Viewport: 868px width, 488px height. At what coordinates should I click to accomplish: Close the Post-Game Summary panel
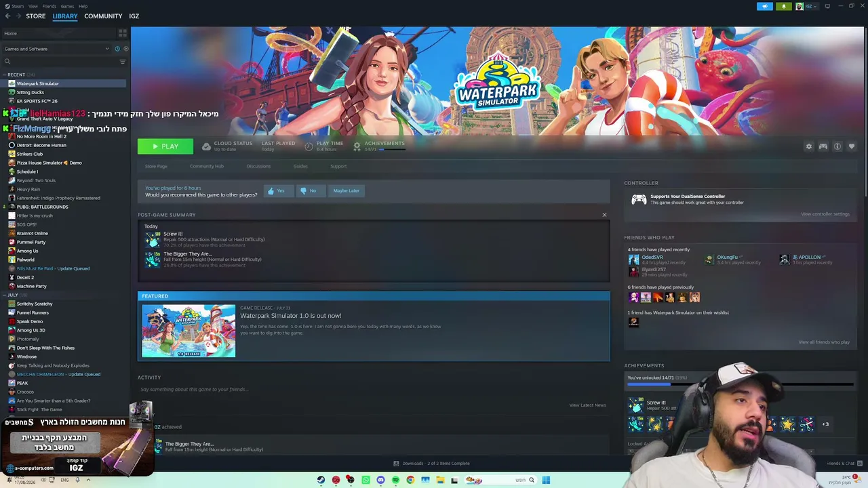[604, 215]
